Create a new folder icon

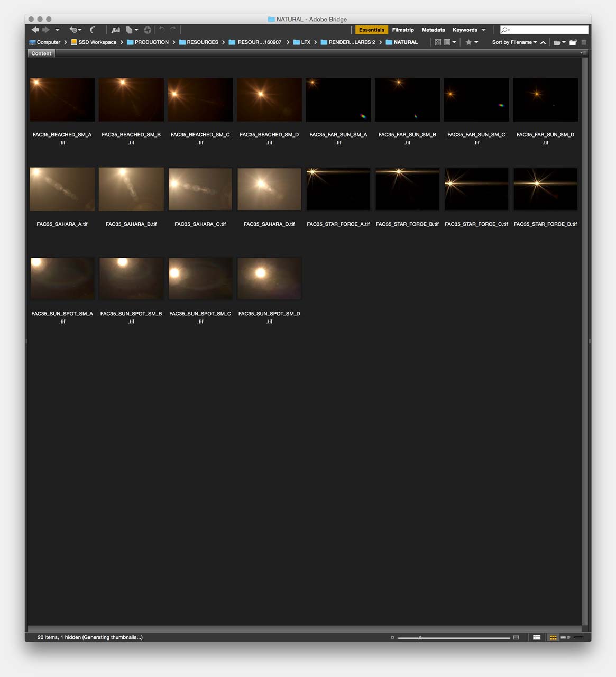coord(573,42)
